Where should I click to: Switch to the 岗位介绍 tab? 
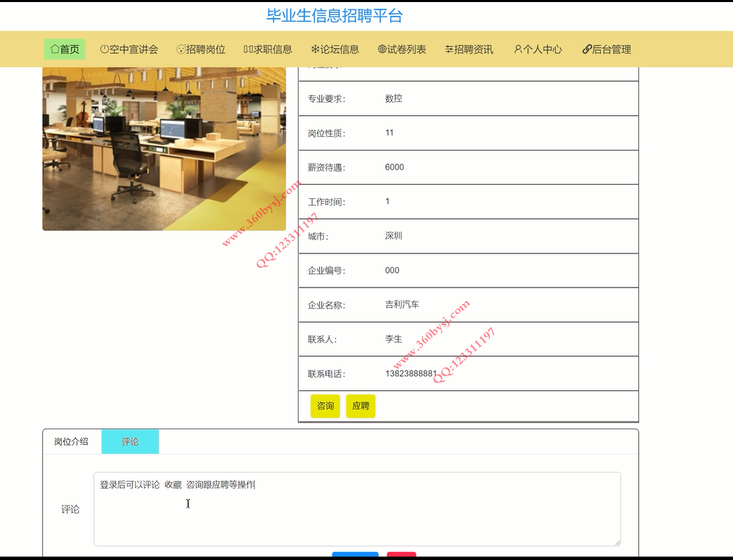[x=72, y=442]
